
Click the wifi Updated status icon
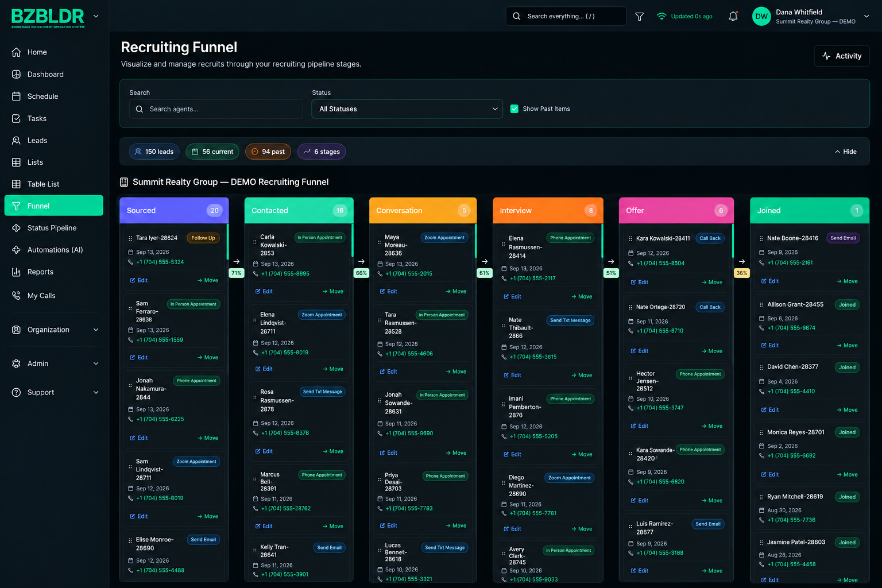tap(661, 16)
